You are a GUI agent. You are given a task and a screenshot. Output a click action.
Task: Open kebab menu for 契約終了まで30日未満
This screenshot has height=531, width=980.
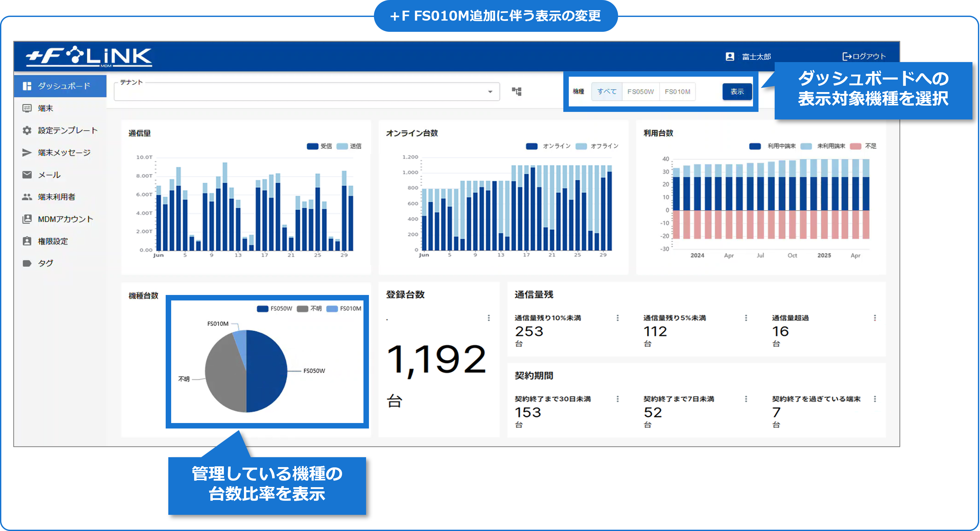[x=617, y=399]
